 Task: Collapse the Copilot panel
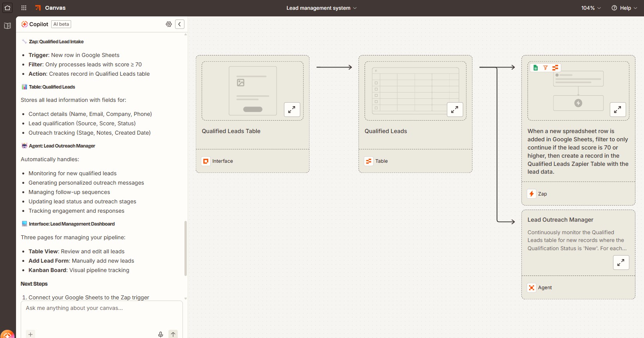click(180, 24)
